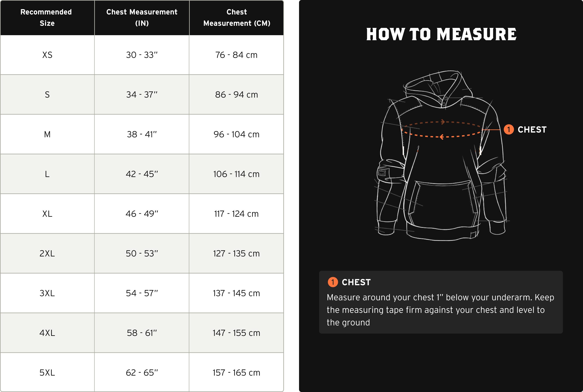Select the S size cell
Image resolution: width=583 pixels, height=392 pixels.
47,94
